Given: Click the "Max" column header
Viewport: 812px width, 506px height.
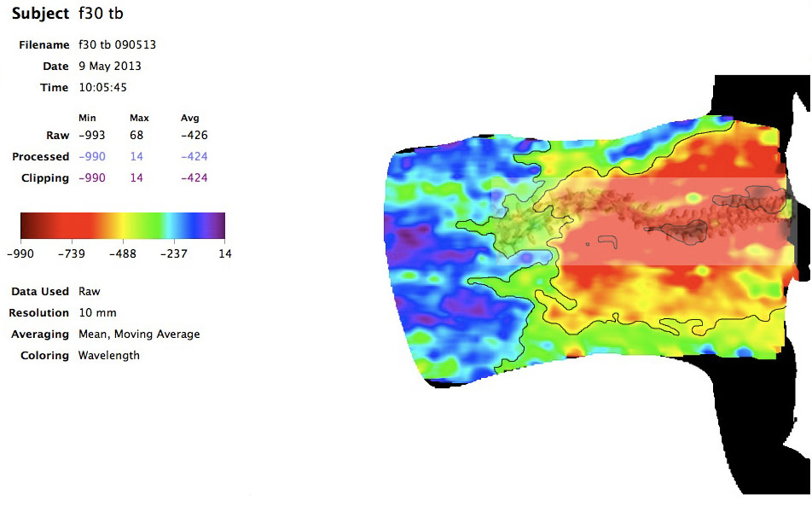Looking at the screenshot, I should pyautogui.click(x=138, y=118).
